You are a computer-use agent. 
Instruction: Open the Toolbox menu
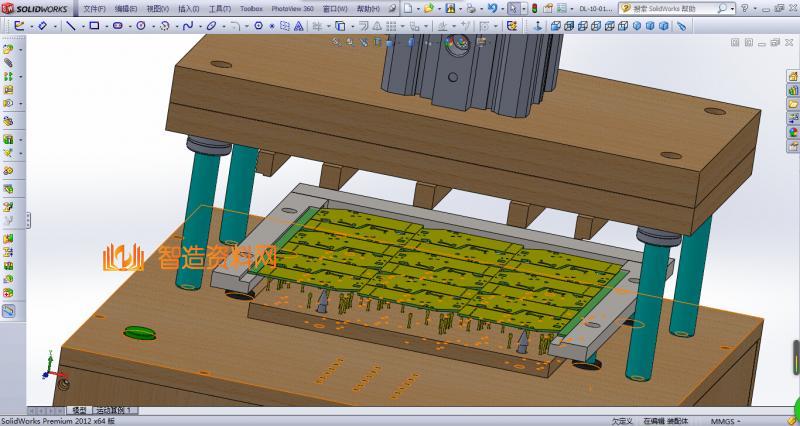[x=251, y=8]
